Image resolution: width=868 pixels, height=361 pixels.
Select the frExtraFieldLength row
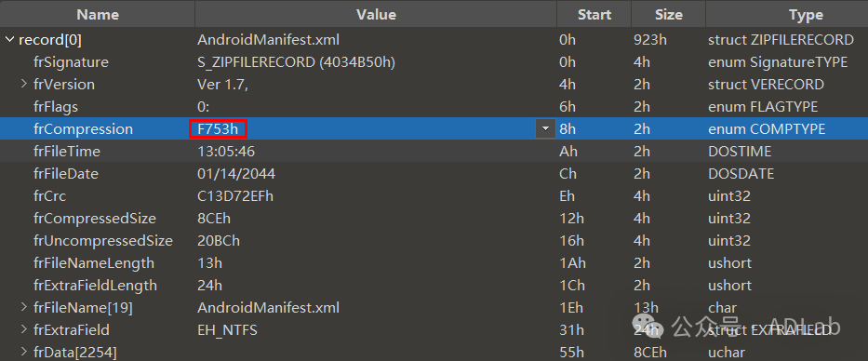[434, 285]
